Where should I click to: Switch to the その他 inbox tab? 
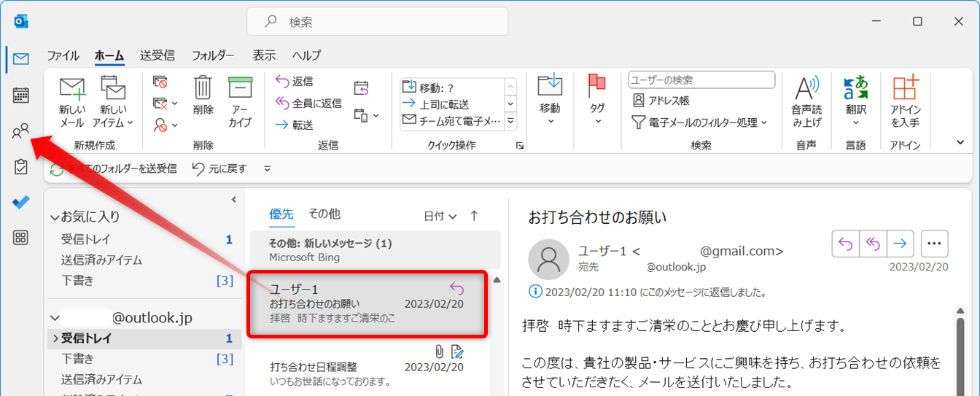click(x=324, y=214)
